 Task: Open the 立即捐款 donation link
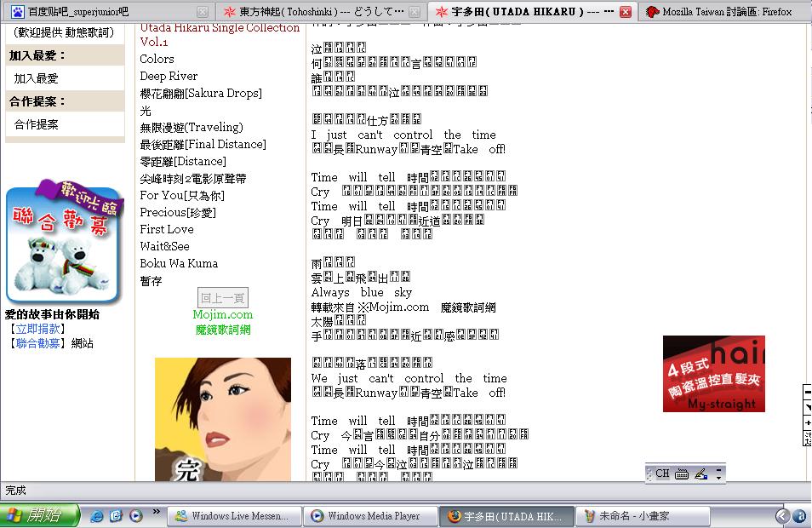pyautogui.click(x=37, y=329)
